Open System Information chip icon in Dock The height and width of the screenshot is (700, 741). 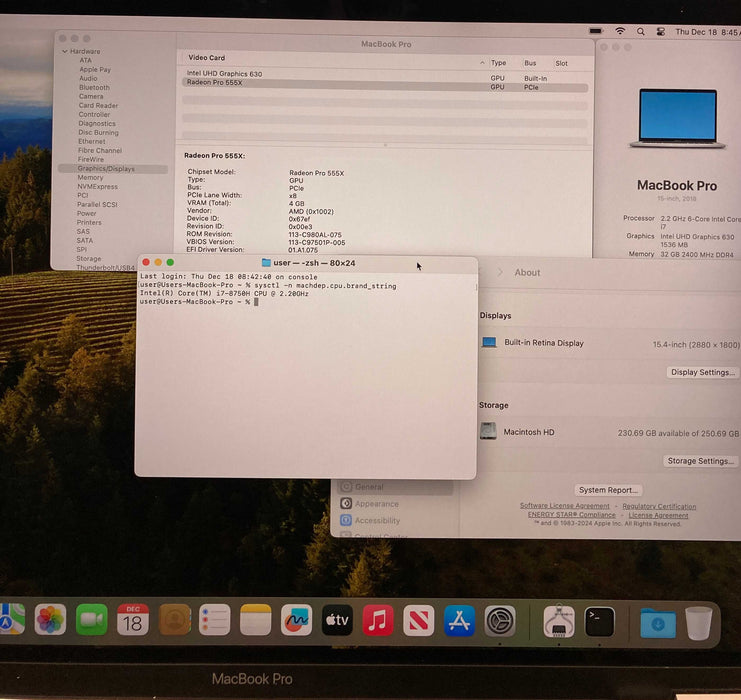coord(559,622)
